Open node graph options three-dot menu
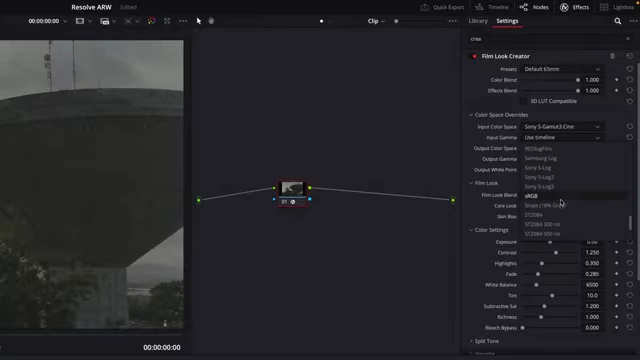The width and height of the screenshot is (640, 360). [453, 21]
